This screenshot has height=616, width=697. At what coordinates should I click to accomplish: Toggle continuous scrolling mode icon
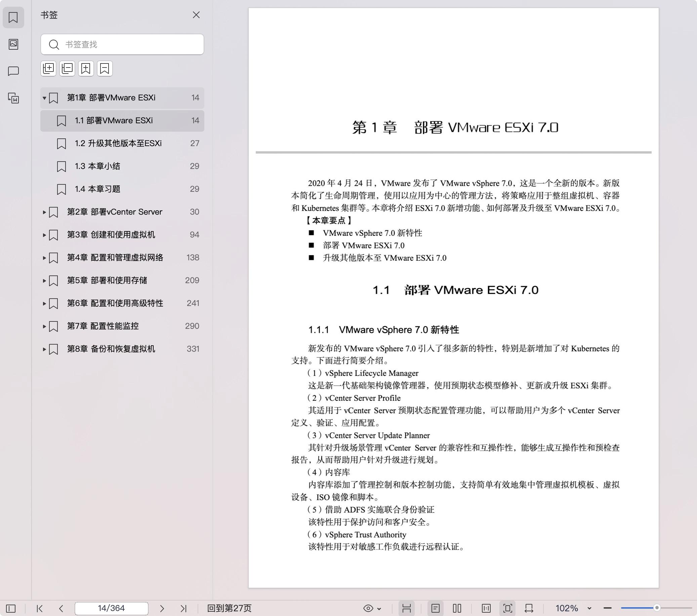click(406, 608)
